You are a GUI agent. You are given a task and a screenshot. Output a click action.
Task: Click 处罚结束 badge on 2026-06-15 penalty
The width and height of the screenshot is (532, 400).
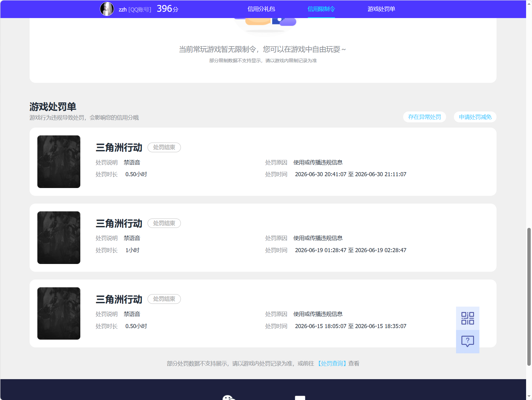164,299
